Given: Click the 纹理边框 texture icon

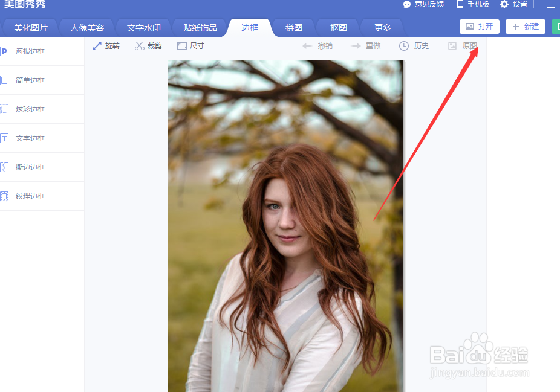Looking at the screenshot, I should [x=4, y=196].
